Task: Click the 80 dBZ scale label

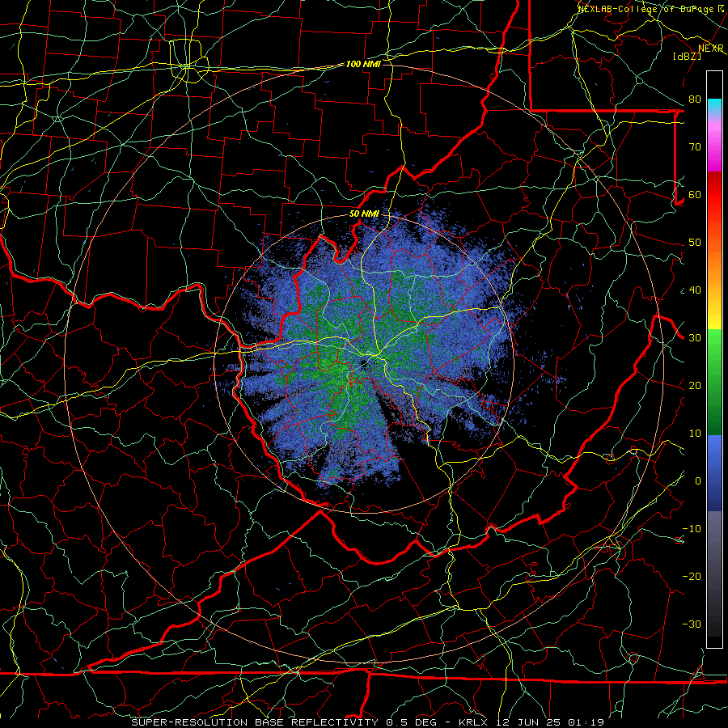Action: coord(695,99)
